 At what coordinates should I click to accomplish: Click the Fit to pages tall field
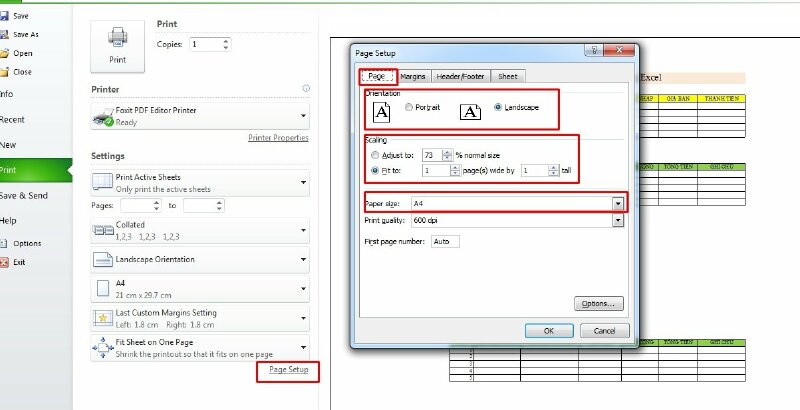[x=535, y=170]
